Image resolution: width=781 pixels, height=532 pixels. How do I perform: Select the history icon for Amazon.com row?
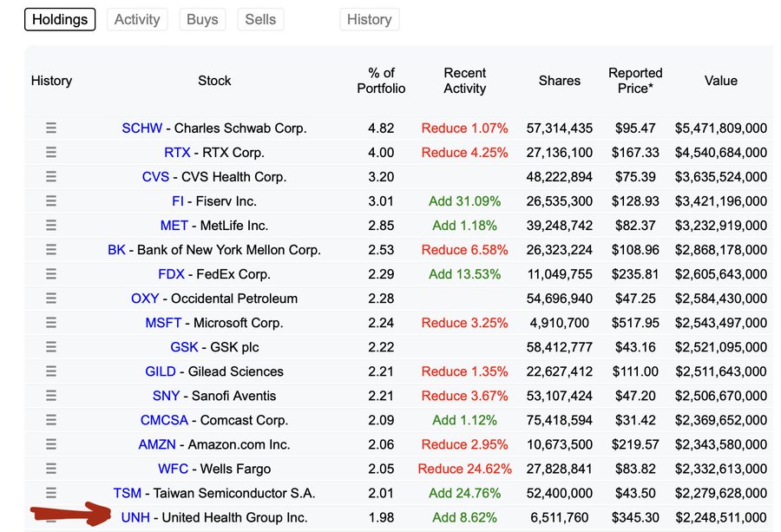[x=50, y=444]
